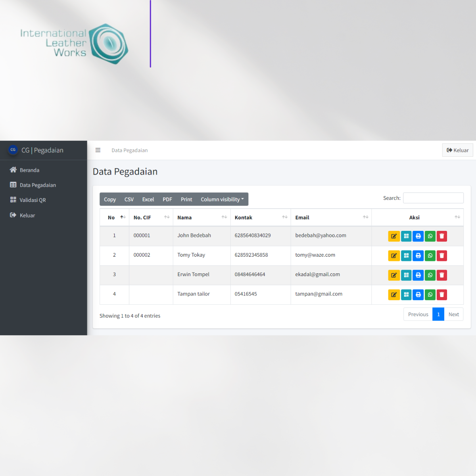Click Keluar button in top bar
The image size is (476, 476).
458,150
